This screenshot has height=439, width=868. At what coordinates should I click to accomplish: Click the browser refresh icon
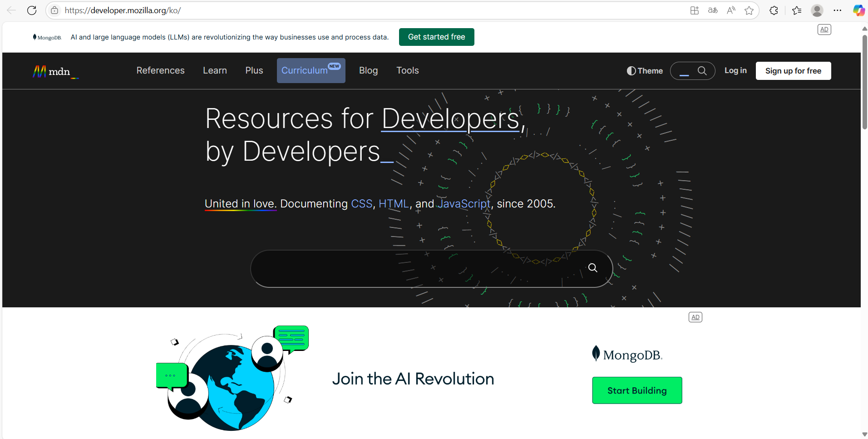pos(32,10)
